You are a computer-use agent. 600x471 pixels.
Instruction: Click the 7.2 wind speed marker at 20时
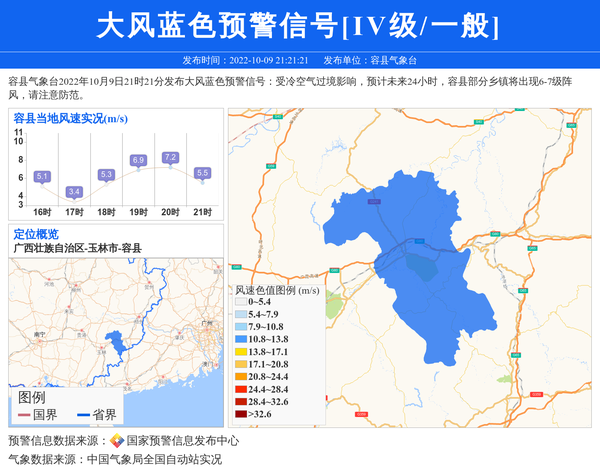[170, 158]
